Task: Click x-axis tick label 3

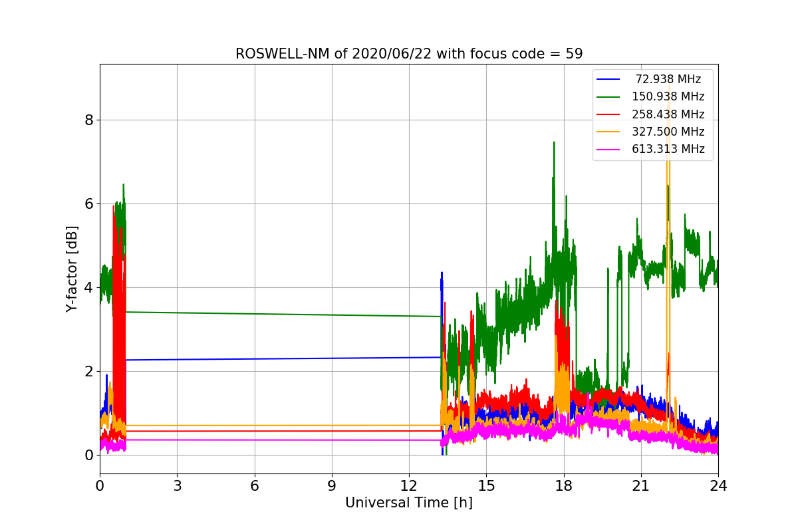Action: [x=177, y=485]
